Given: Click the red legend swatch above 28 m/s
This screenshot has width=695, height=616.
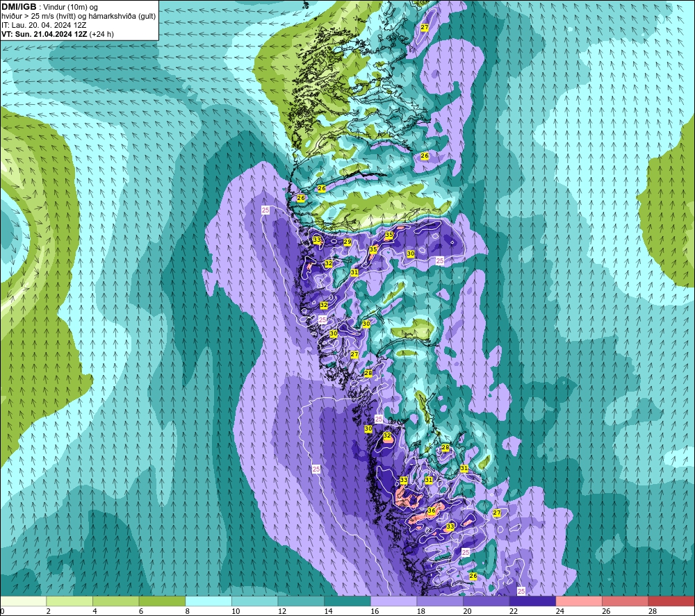Looking at the screenshot, I should (x=671, y=601).
